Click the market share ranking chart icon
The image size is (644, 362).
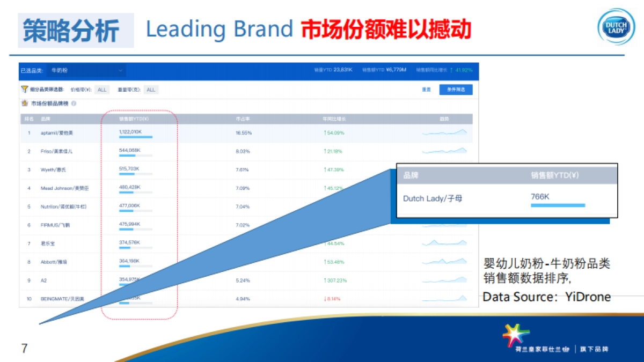click(24, 104)
